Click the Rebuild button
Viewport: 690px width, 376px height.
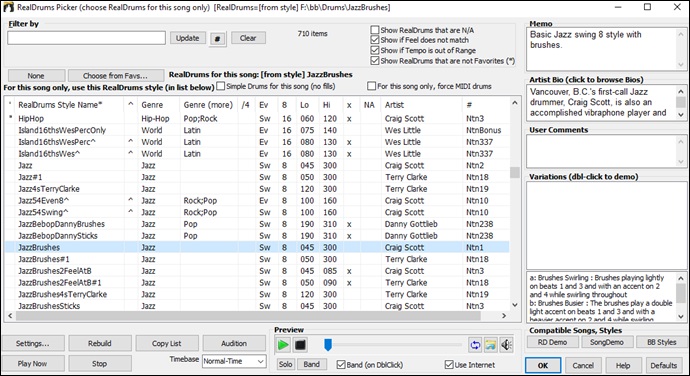100,343
